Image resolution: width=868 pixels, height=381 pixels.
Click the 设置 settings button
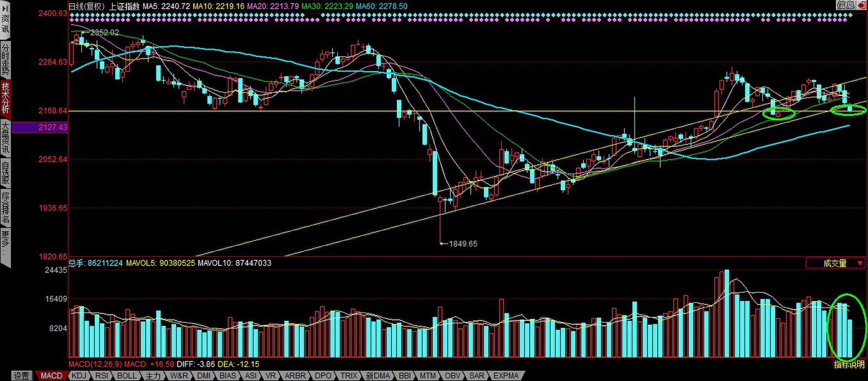click(x=22, y=376)
